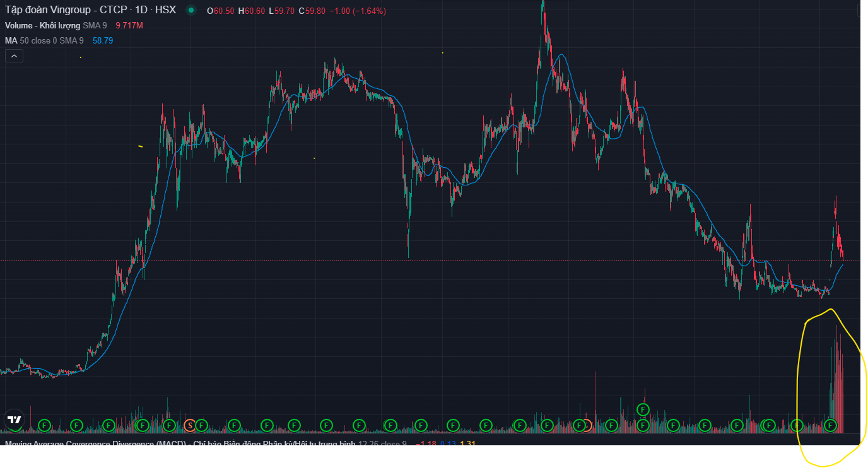This screenshot has height=468, width=868.
Task: Open the TradingView logo
Action: (x=14, y=420)
